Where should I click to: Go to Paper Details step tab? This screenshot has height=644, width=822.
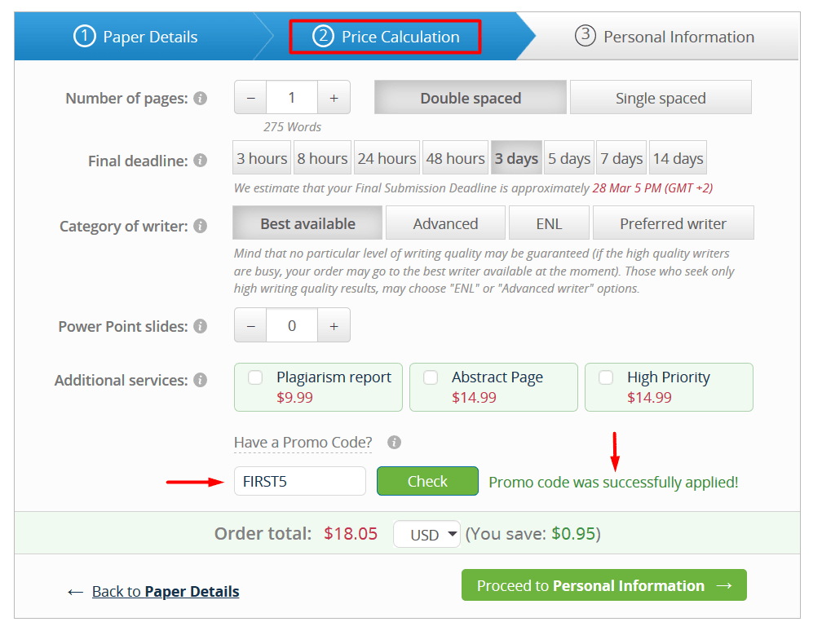click(136, 37)
